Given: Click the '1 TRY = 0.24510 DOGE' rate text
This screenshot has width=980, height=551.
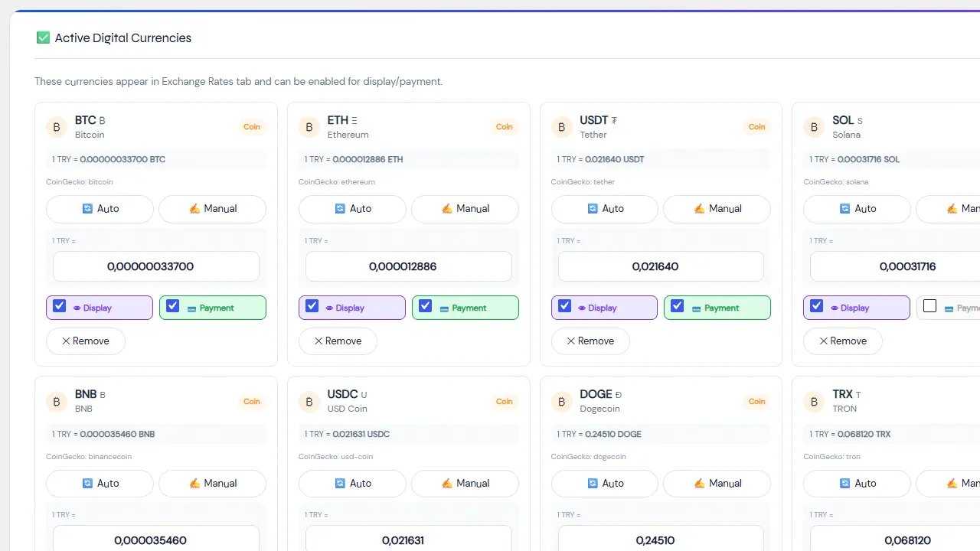Looking at the screenshot, I should (x=599, y=434).
